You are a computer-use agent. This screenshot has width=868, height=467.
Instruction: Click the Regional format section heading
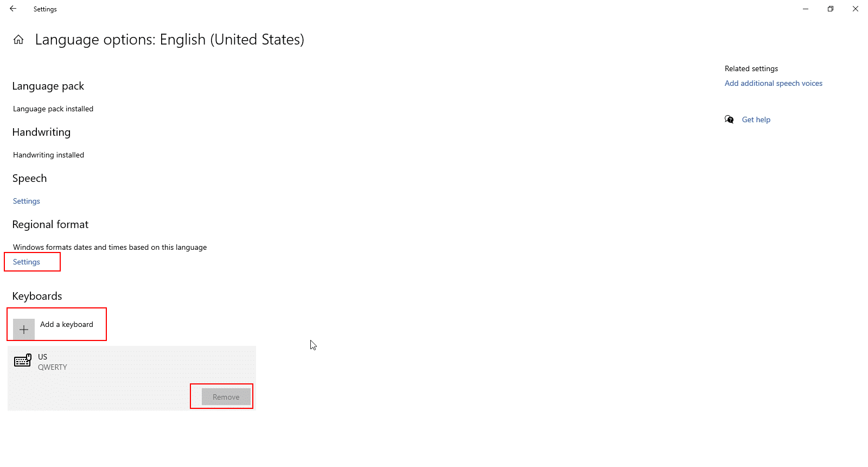(x=50, y=225)
